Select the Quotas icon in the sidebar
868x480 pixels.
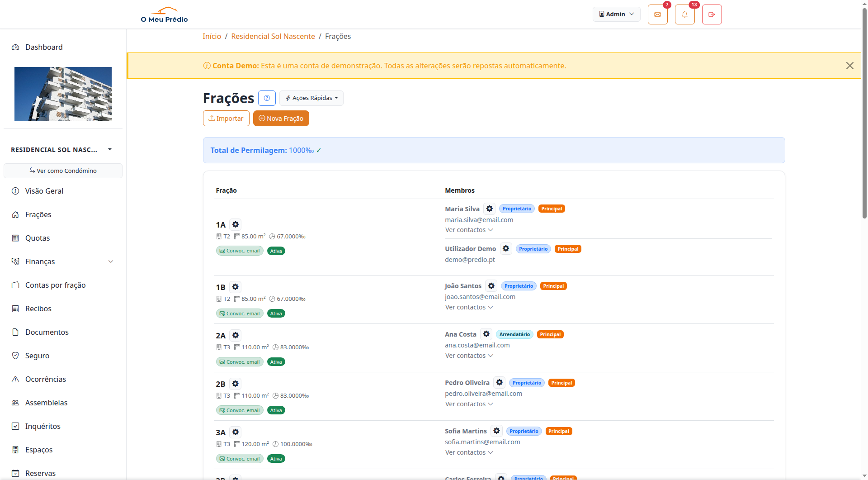point(15,238)
